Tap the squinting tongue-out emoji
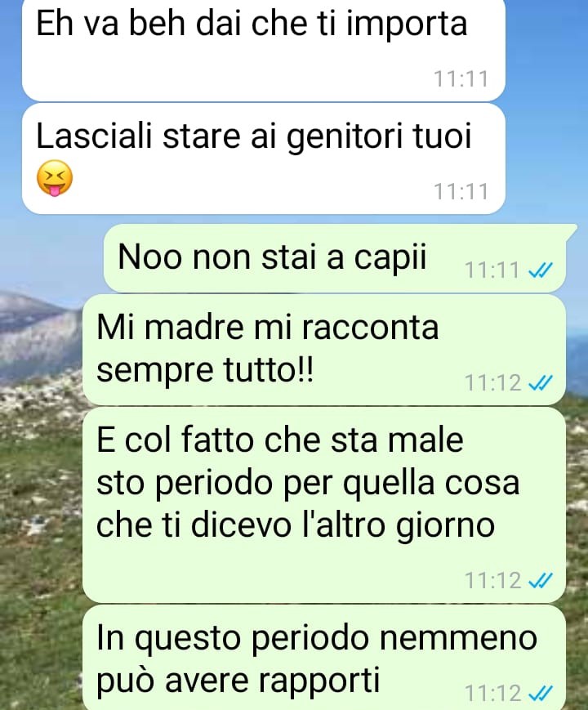 click(x=55, y=178)
